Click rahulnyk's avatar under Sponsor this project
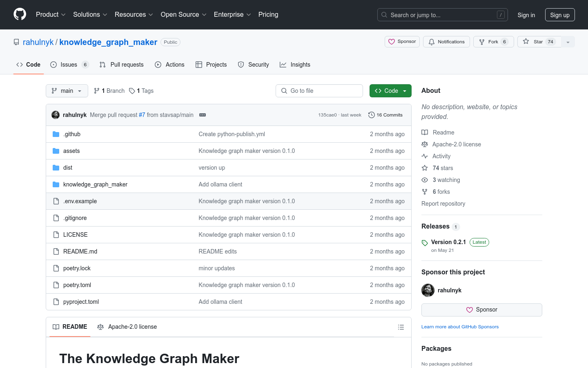Image resolution: width=588 pixels, height=368 pixels. (428, 290)
